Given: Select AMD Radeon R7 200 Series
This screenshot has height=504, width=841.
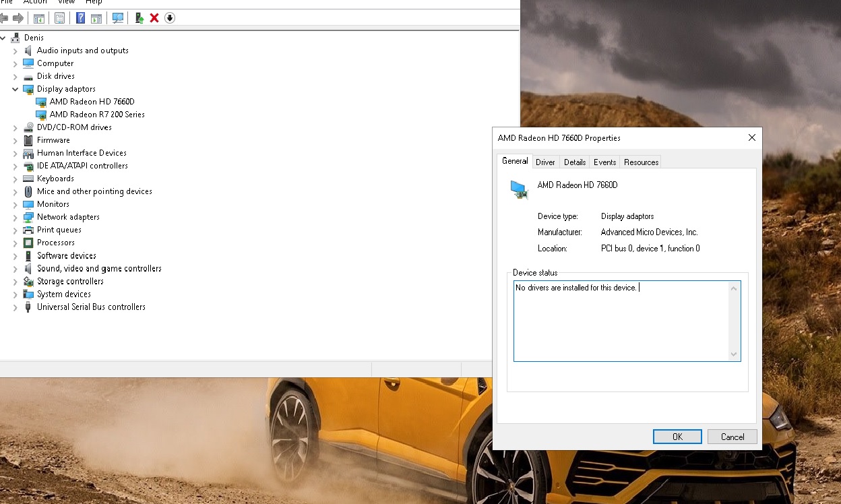Looking at the screenshot, I should click(x=97, y=115).
